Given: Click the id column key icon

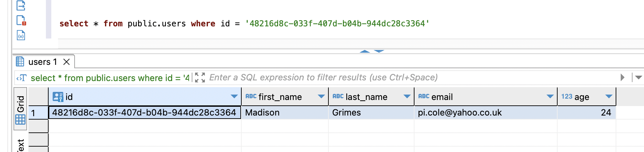Looking at the screenshot, I should click(58, 97).
